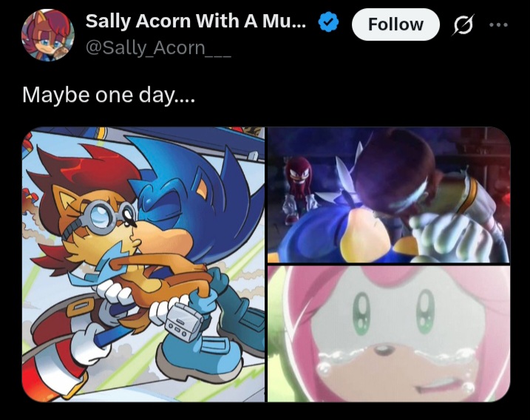Open the @Sally_Acorn___ handle link
The height and width of the screenshot is (420, 530).
tap(158, 48)
